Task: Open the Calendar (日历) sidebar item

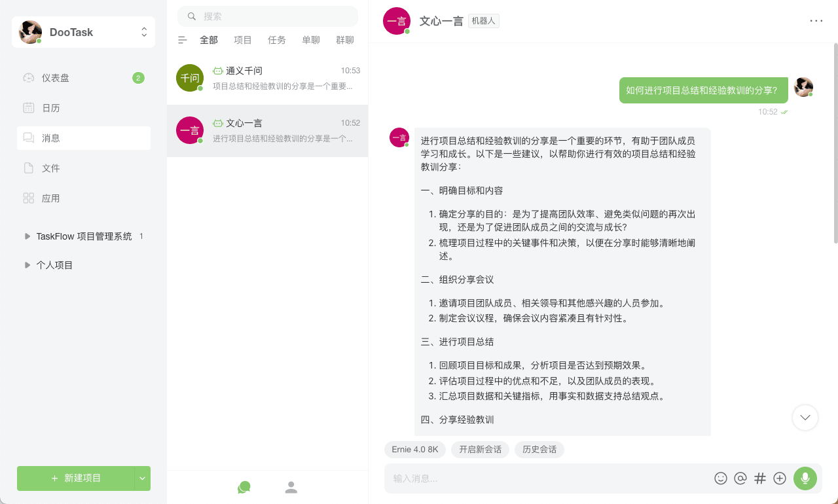Action: click(x=84, y=108)
